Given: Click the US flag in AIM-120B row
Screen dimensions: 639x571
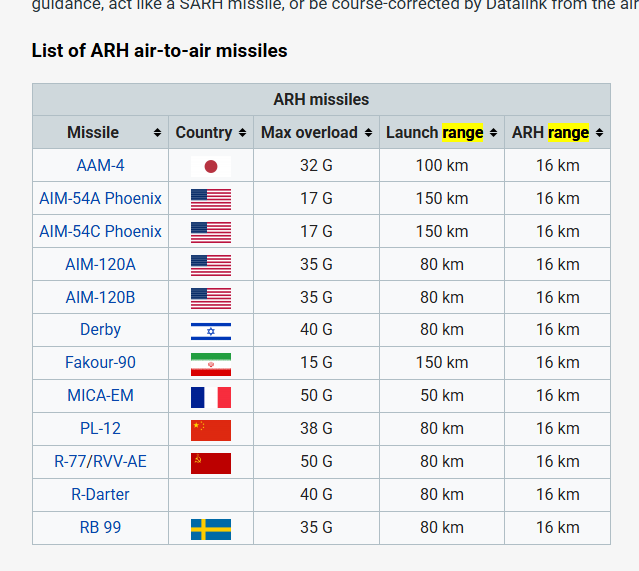Looking at the screenshot, I should 210,298.
